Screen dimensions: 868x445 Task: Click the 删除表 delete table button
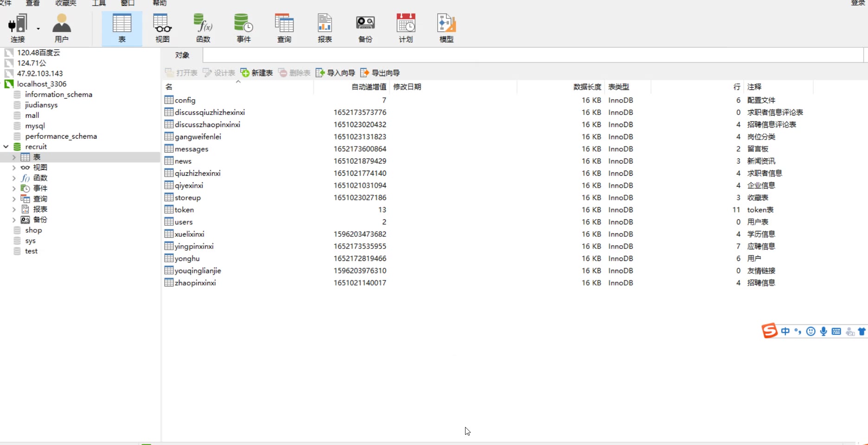pyautogui.click(x=294, y=73)
